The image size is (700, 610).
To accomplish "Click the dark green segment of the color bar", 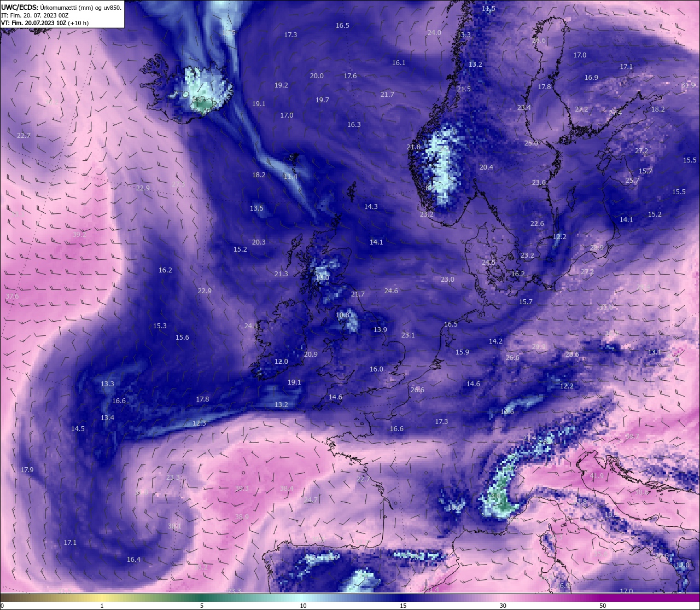I will tap(202, 597).
